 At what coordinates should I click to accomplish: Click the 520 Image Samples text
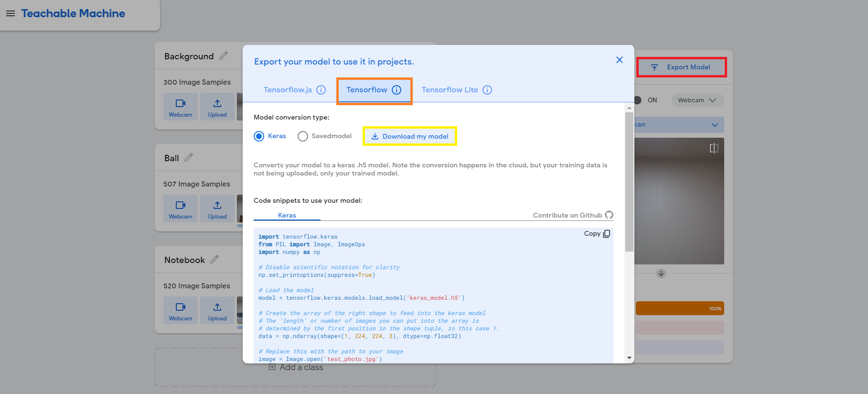(x=197, y=286)
